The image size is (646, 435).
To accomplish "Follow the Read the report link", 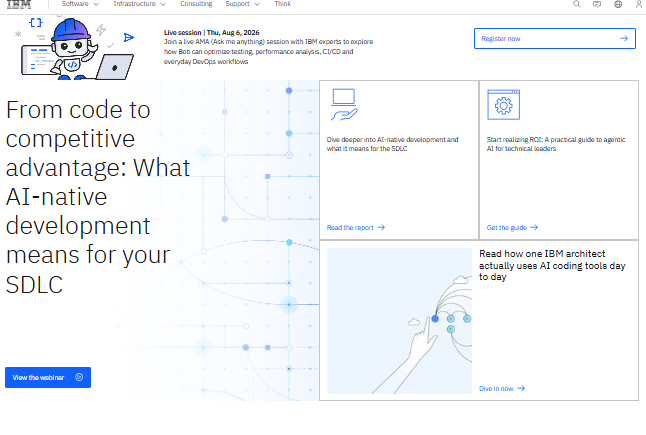I will 356,227.
